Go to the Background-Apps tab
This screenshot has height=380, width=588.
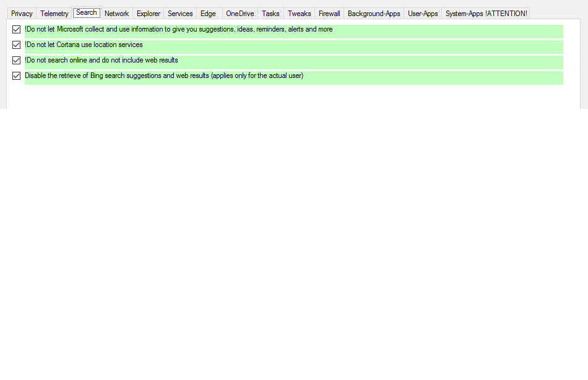coord(374,14)
